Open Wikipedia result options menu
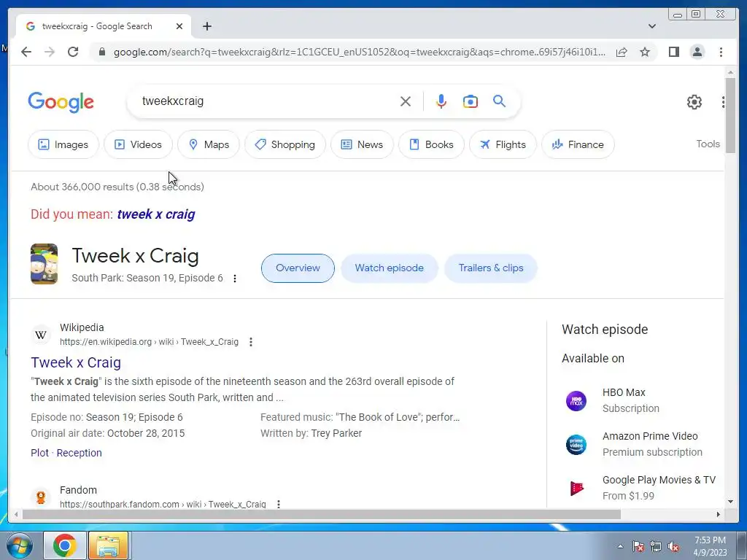The image size is (747, 560). 251,342
